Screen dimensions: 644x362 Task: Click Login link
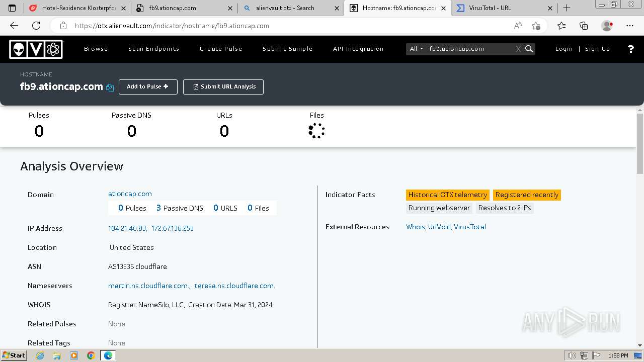click(564, 49)
